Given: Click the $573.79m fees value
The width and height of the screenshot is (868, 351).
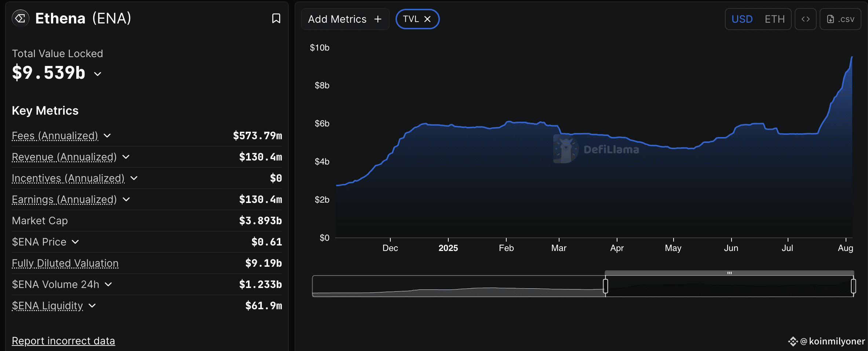Looking at the screenshot, I should click(x=258, y=136).
